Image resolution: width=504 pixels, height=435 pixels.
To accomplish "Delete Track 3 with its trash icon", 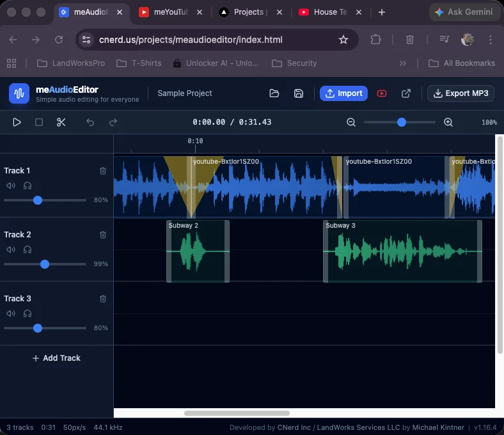I will point(103,299).
